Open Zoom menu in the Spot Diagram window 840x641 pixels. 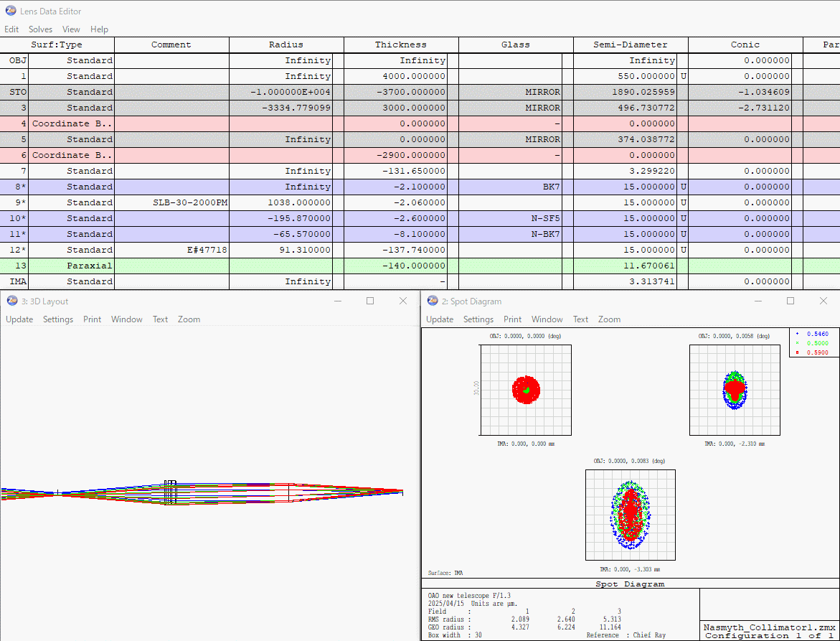pyautogui.click(x=609, y=319)
